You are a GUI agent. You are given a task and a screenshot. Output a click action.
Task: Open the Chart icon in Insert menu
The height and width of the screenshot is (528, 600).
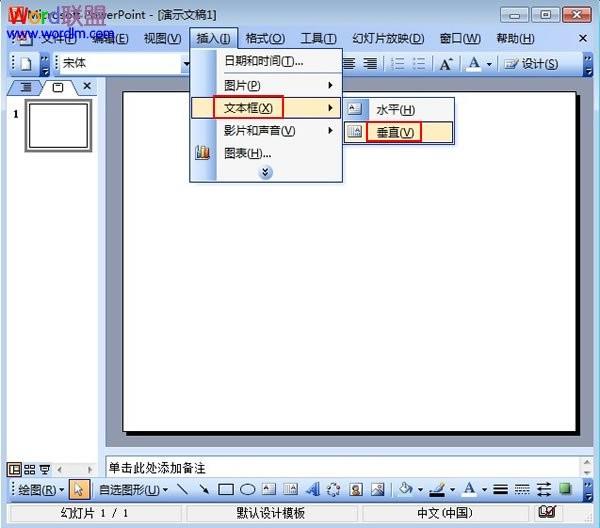pos(202,153)
